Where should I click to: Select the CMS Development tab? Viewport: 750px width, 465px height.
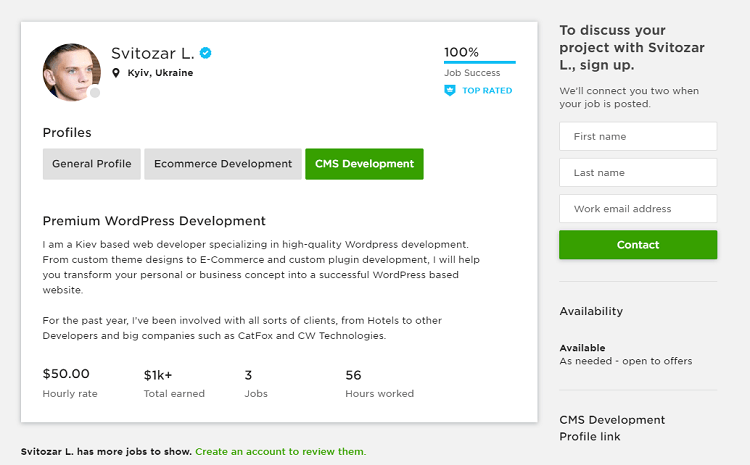[x=364, y=164]
